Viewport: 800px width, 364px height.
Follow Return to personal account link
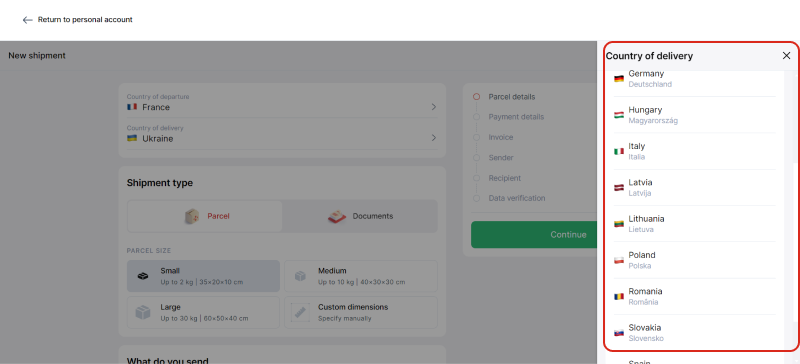coord(85,20)
